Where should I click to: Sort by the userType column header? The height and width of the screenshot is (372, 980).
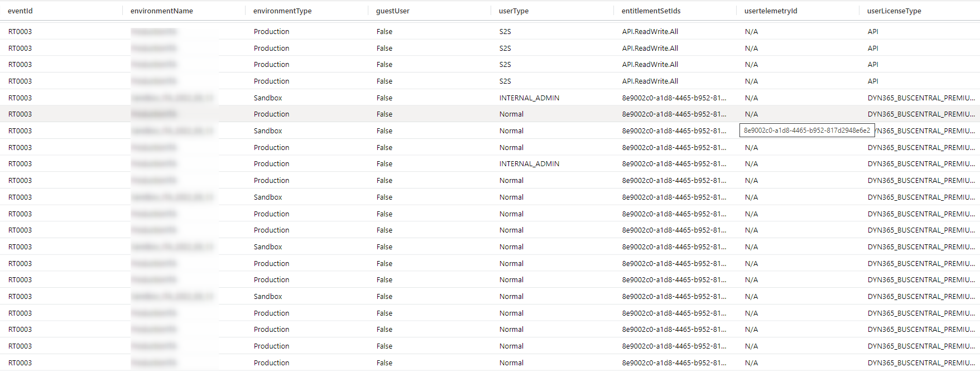tap(513, 11)
